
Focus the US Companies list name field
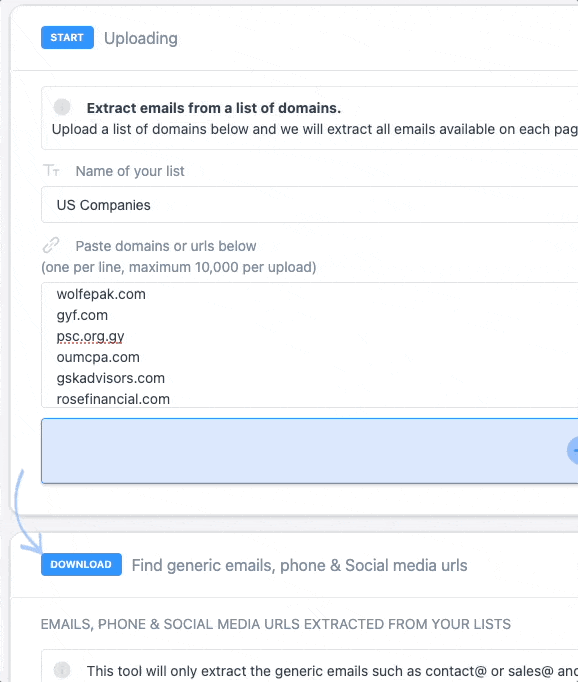click(x=309, y=205)
